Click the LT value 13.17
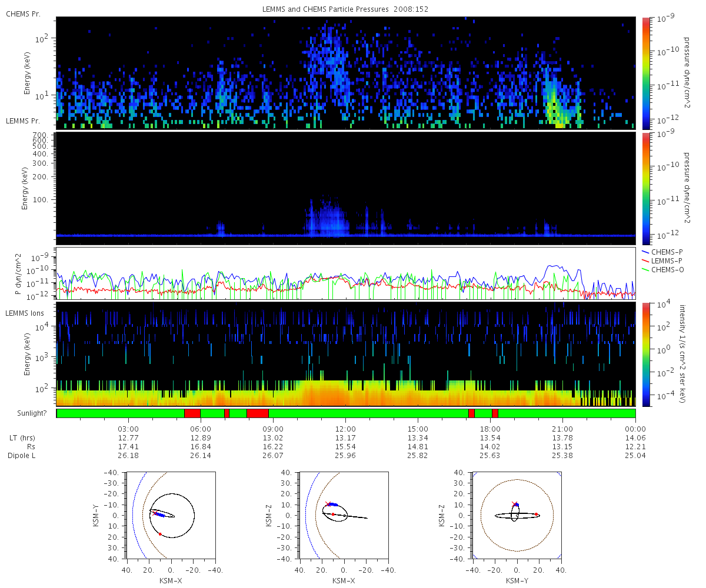 tap(345, 437)
